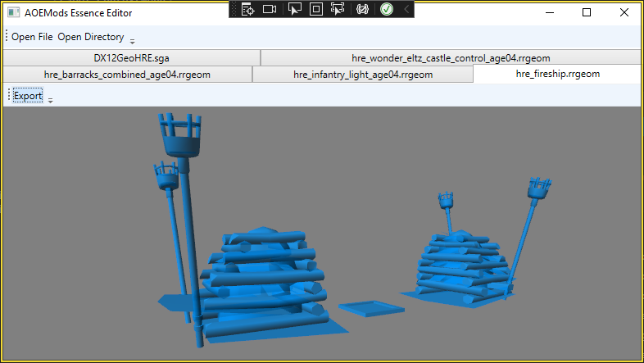Switch to DX12GeoHRE.sga tab

pyautogui.click(x=131, y=58)
